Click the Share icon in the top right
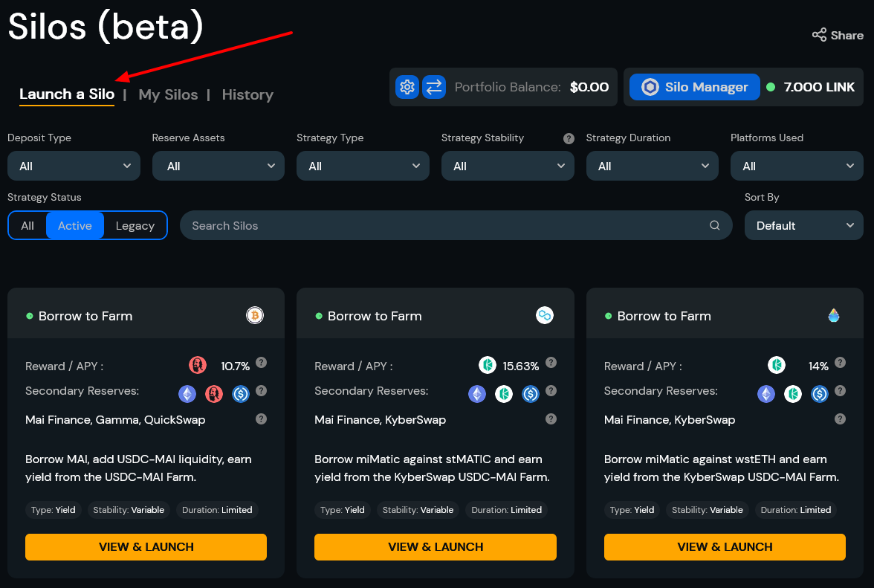The width and height of the screenshot is (874, 588). point(819,35)
